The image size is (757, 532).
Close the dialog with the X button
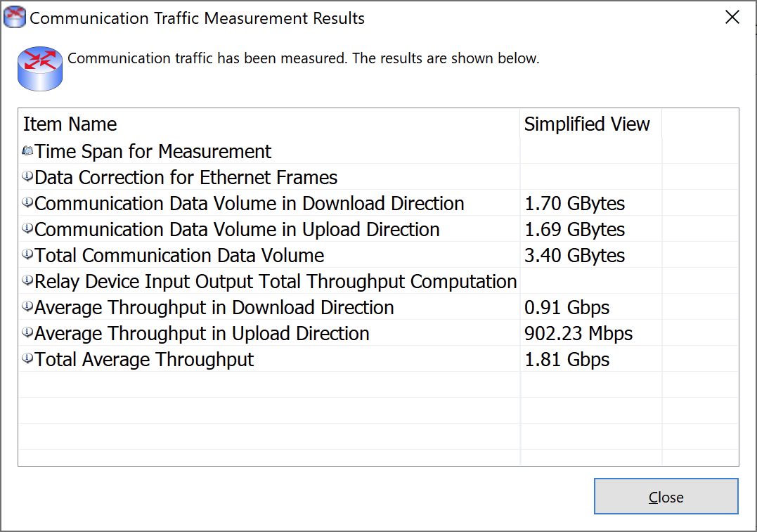tap(732, 18)
